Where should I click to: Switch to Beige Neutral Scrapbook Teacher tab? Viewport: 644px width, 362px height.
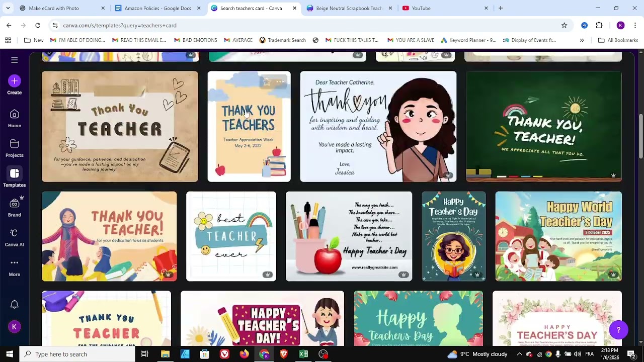(x=349, y=8)
